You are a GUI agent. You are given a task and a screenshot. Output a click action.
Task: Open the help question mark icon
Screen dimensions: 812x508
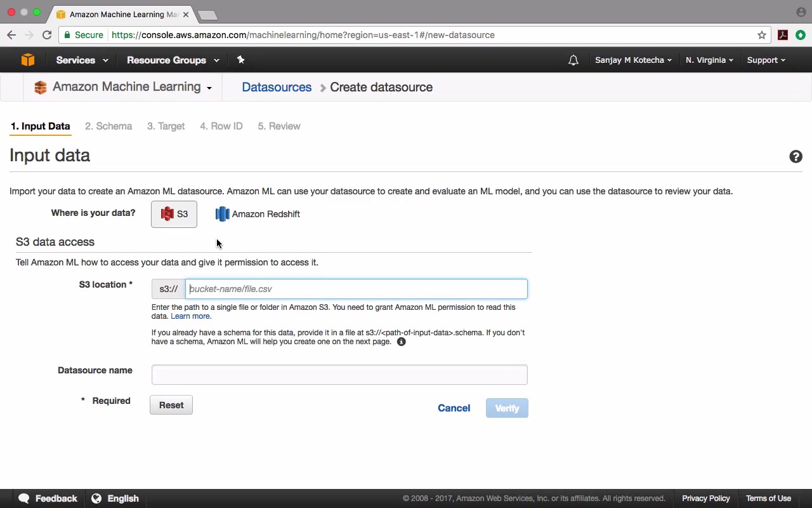796,157
